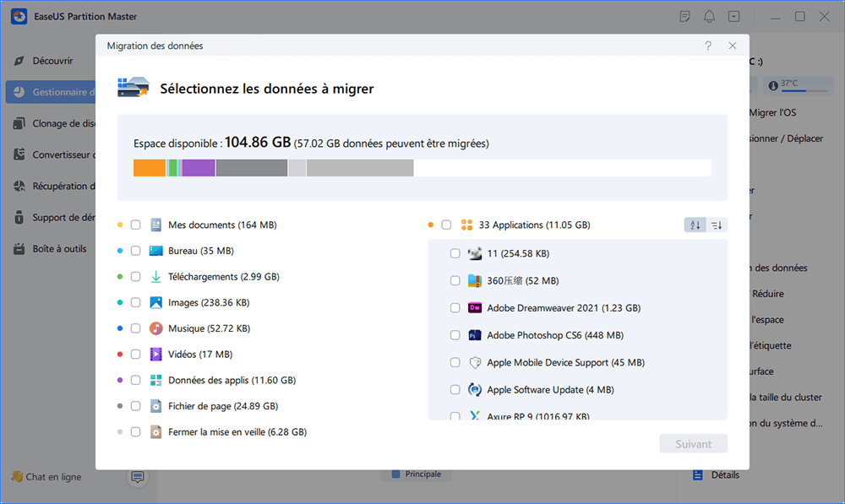The height and width of the screenshot is (504, 845).
Task: Sort applications alphabetically with A-Z icon
Action: click(695, 225)
